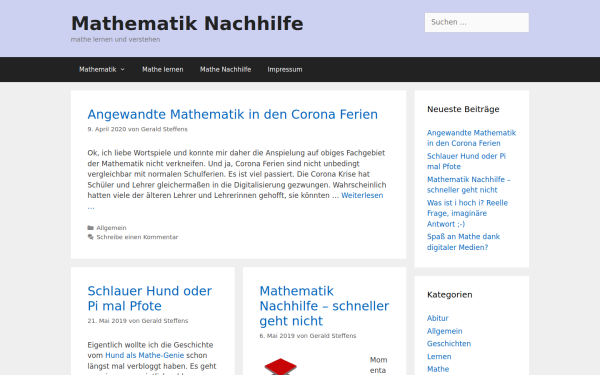Open the Impressum menu item

(x=285, y=69)
